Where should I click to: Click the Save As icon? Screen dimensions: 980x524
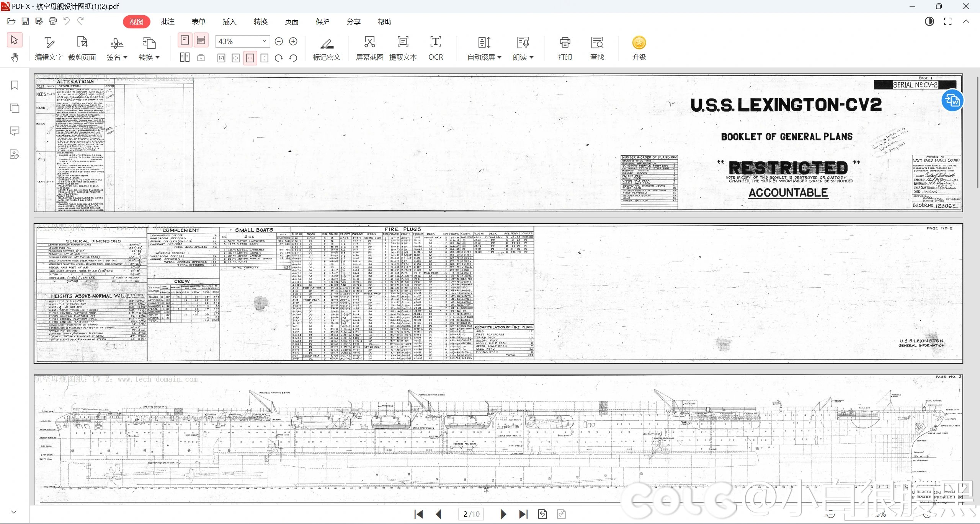click(39, 21)
